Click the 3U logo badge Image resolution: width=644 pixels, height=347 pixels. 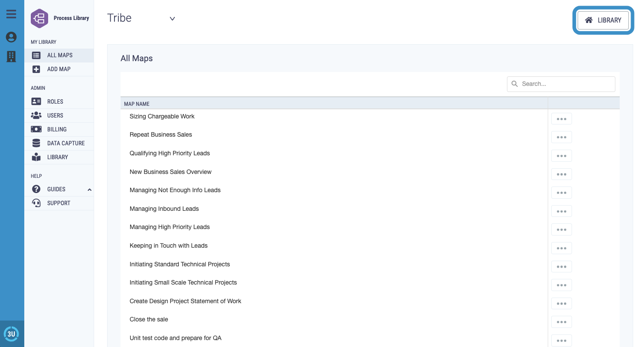click(11, 334)
